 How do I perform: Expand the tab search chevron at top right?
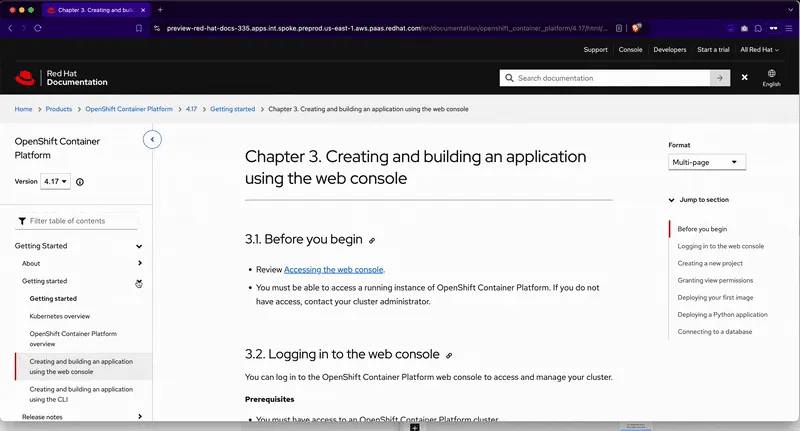pyautogui.click(x=790, y=10)
